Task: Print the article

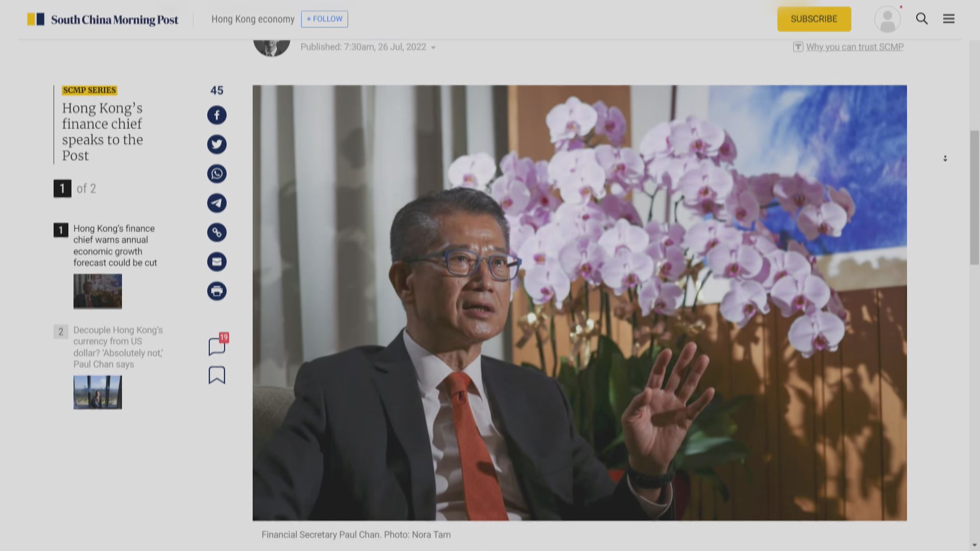Action: [216, 291]
